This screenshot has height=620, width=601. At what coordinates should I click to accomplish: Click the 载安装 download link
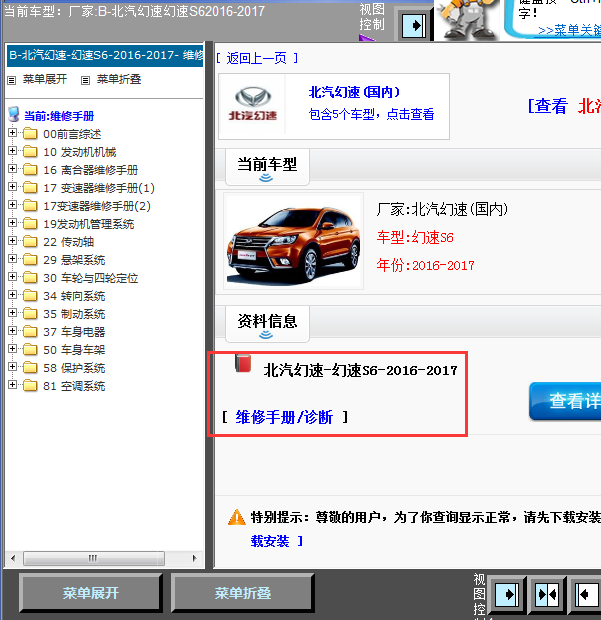pos(270,541)
